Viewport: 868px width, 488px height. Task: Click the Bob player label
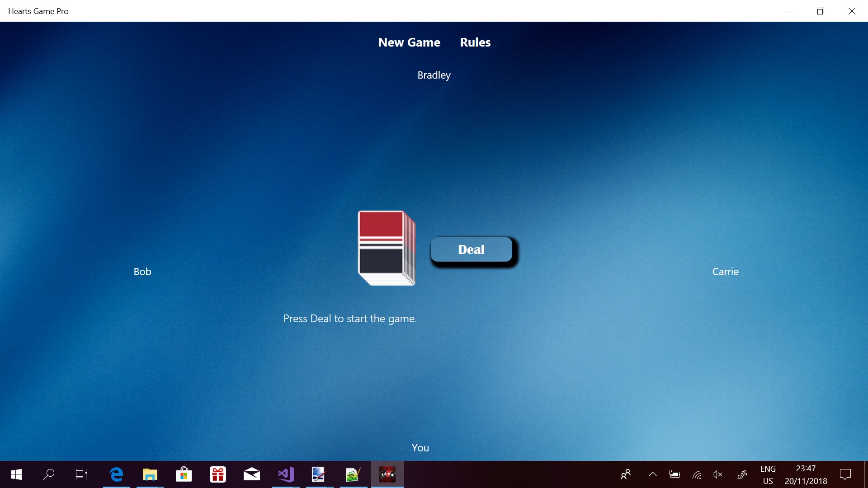click(x=142, y=272)
